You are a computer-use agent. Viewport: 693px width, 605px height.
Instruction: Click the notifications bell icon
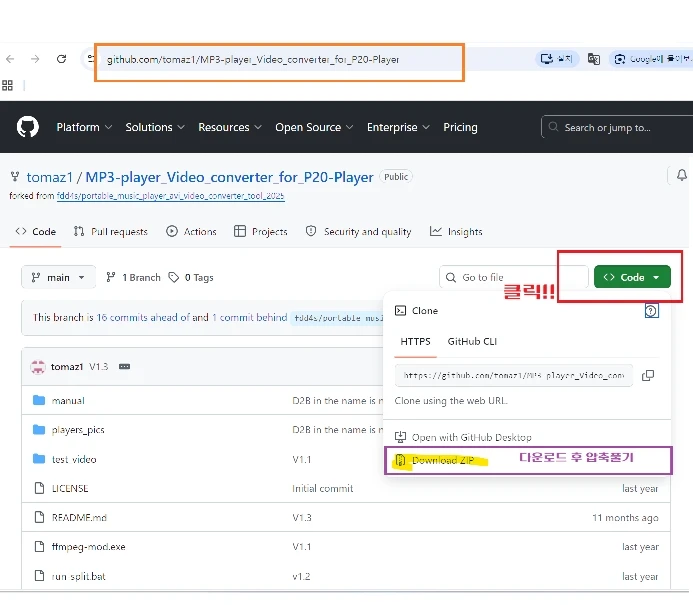click(x=682, y=175)
